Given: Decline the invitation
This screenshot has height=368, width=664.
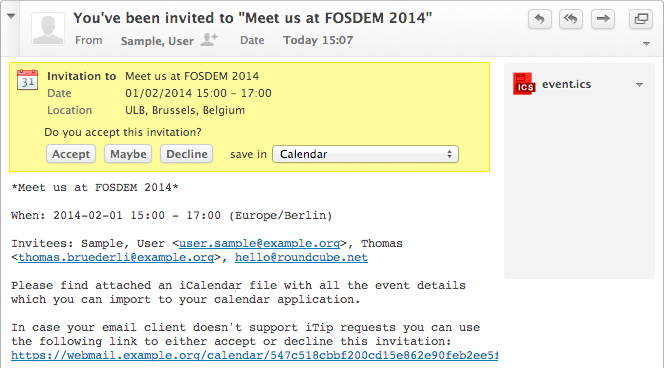Looking at the screenshot, I should (187, 154).
